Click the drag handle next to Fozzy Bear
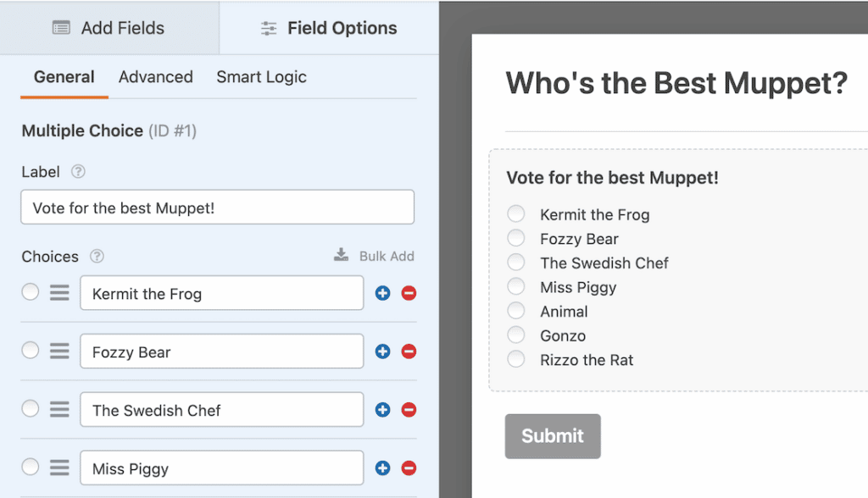 [x=58, y=351]
